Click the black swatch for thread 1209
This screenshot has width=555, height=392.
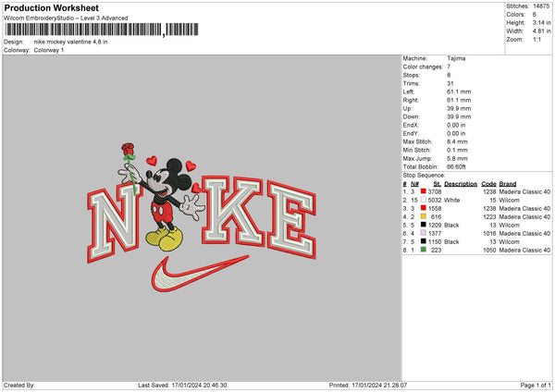click(x=423, y=225)
